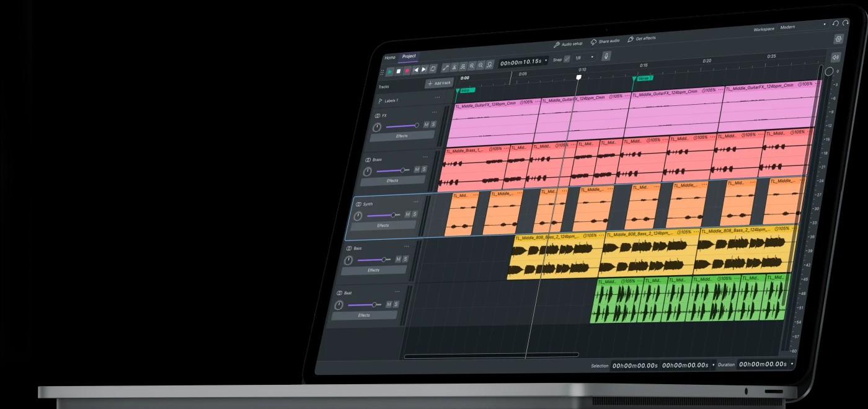Viewport: 868px width, 409px height.
Task: Open the snap value 1/8 dropdown
Action: click(x=584, y=58)
